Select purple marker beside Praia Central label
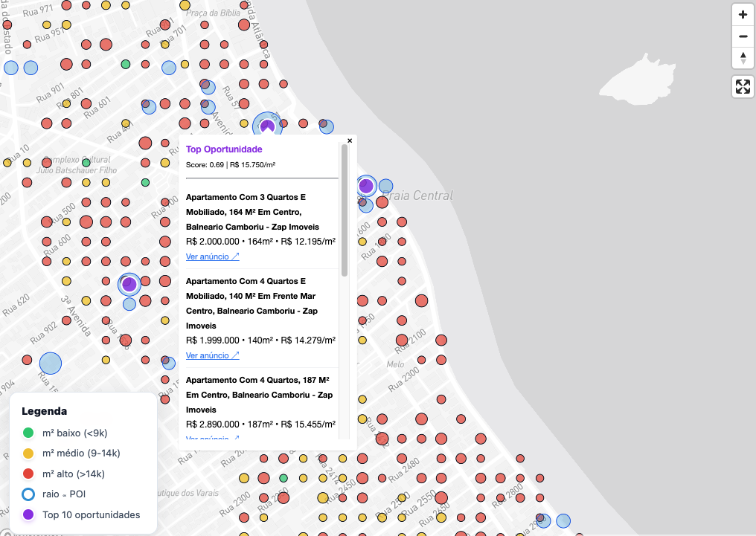This screenshot has width=756, height=536. pos(365,185)
